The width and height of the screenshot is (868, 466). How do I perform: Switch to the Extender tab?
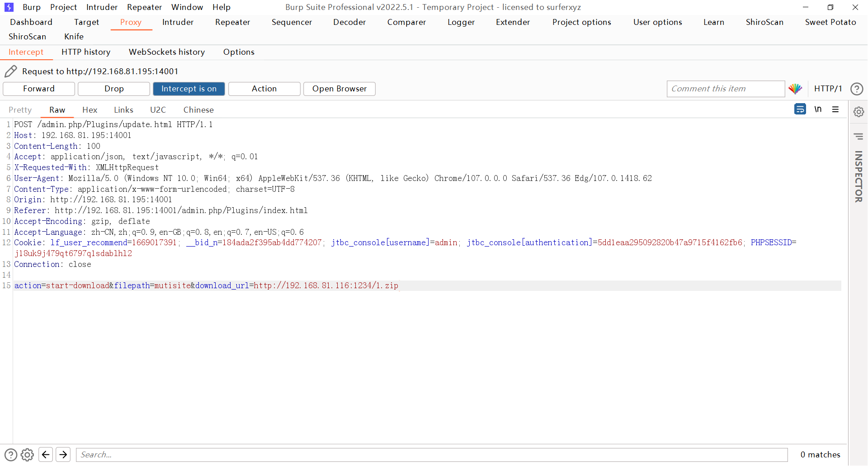(513, 22)
